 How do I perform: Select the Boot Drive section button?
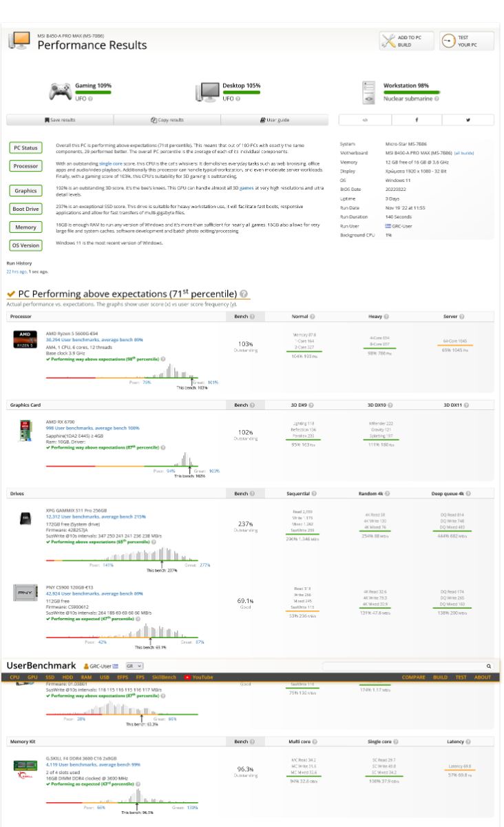[x=25, y=209]
